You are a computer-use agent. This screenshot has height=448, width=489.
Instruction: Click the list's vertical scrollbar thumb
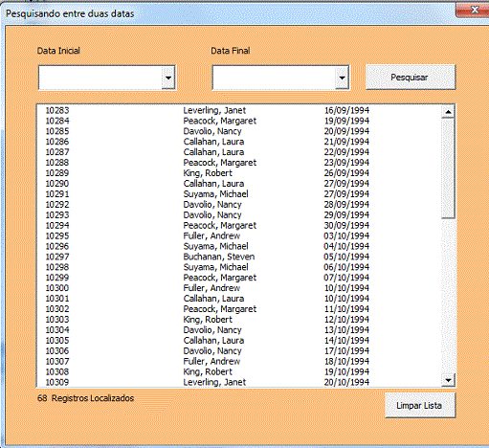click(448, 168)
